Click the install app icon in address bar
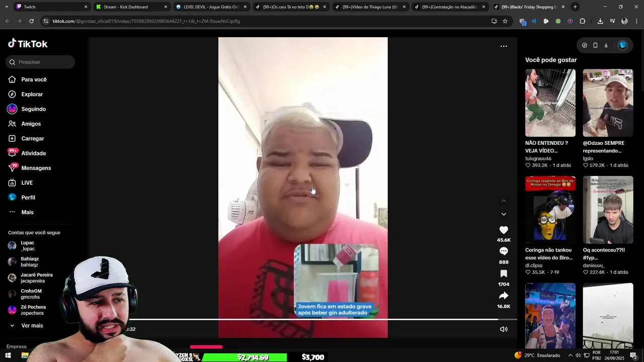The image size is (644, 362). coord(494,21)
